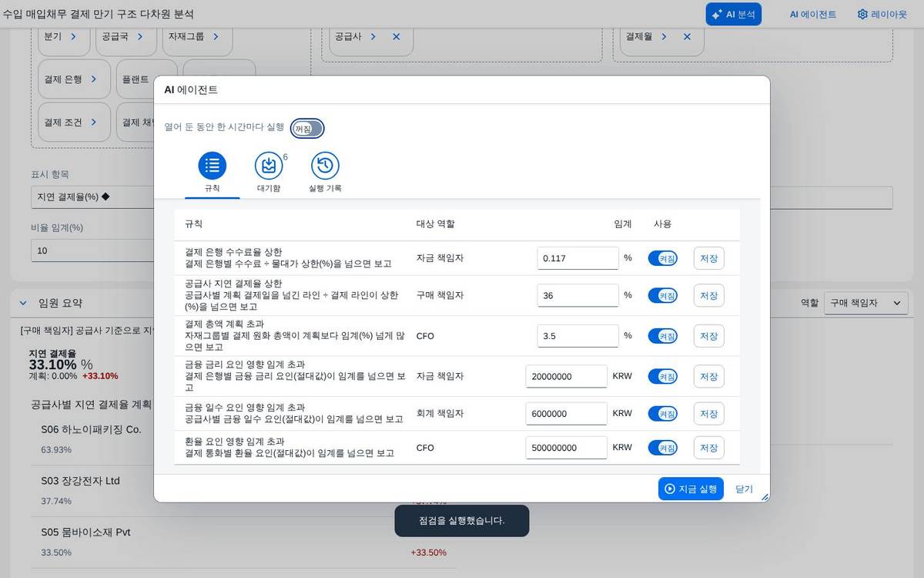Image resolution: width=924 pixels, height=578 pixels.
Task: Click 비율 임계(%) field showing 10
Action: click(92, 250)
